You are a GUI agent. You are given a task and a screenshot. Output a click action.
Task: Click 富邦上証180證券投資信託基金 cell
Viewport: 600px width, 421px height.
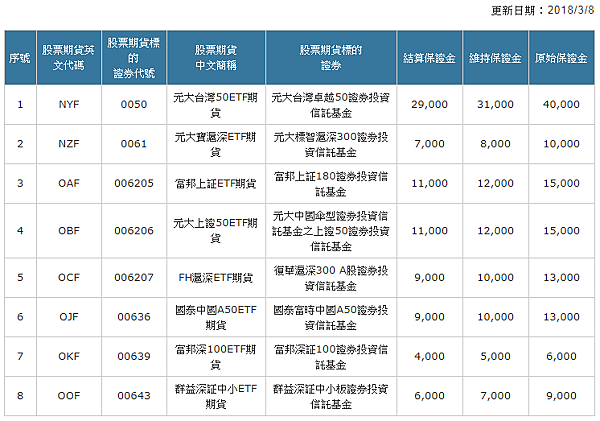pyautogui.click(x=331, y=184)
